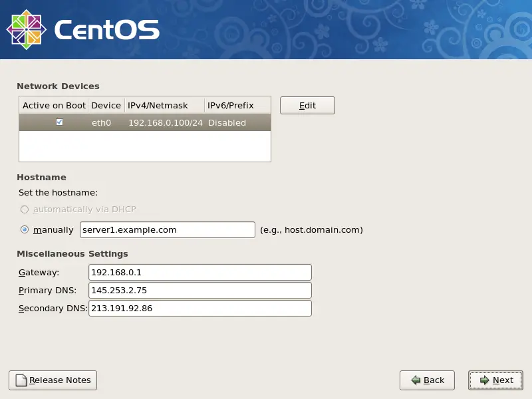Click into the Gateway address field
532x399 pixels.
click(199, 273)
